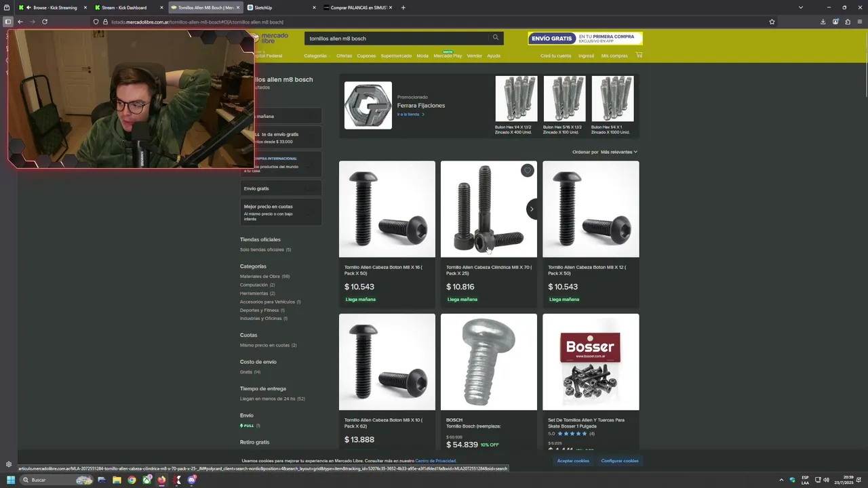
Task: Open the browser downloads icon
Action: (823, 22)
